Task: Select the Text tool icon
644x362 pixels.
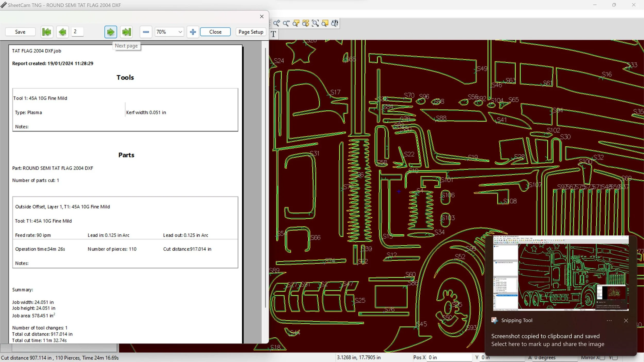Action: point(274,34)
